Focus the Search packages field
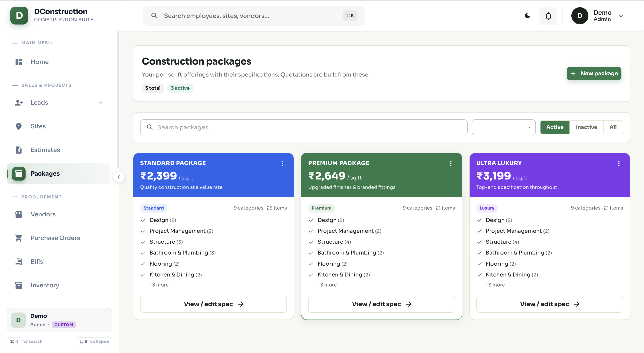The width and height of the screenshot is (644, 353). point(304,127)
